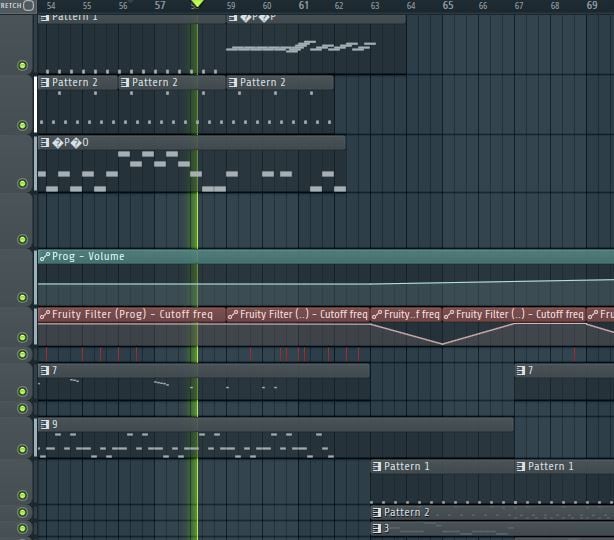
Task: Click automation icon of Fruity Filter (Prog) clip
Action: pyautogui.click(x=45, y=314)
